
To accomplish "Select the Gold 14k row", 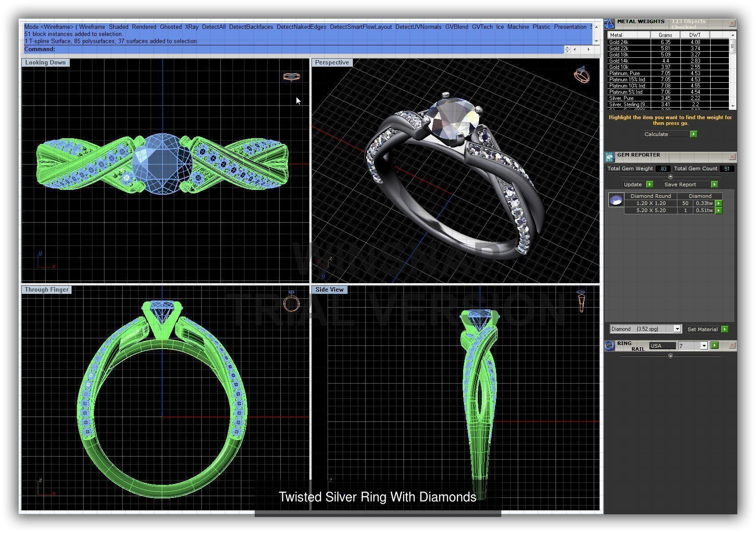I will pyautogui.click(x=668, y=61).
